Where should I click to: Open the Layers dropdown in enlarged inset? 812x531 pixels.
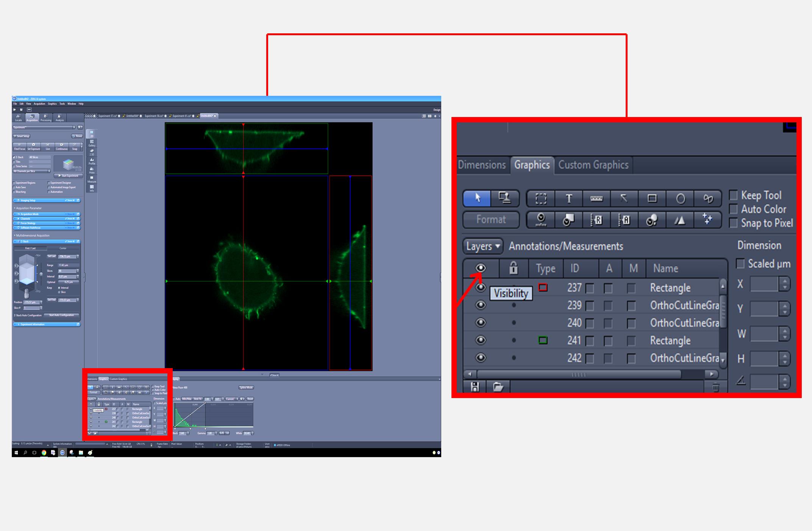pos(483,246)
